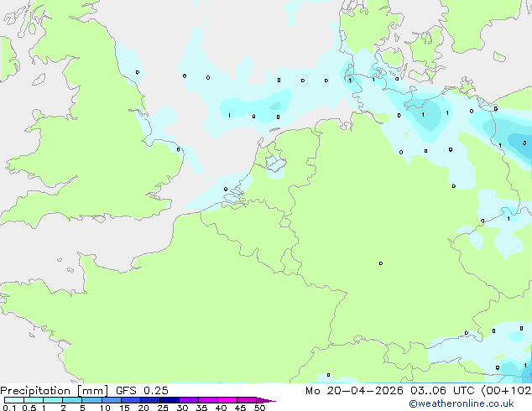Open the weatheronline.co.uk link
This screenshot has height=411, width=532.
point(462,403)
